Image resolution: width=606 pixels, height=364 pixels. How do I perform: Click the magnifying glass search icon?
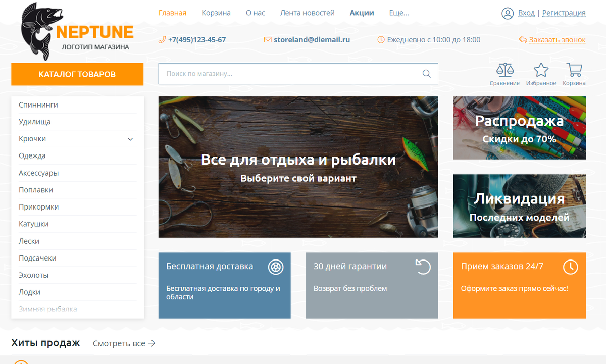[426, 73]
